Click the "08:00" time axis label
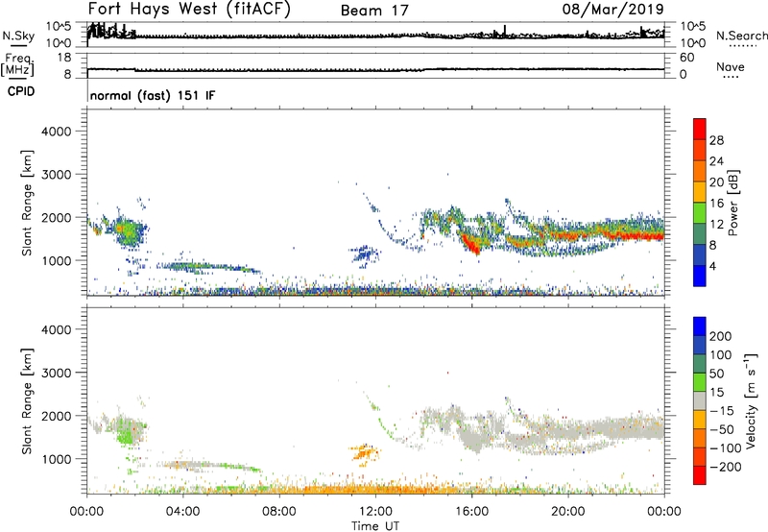768x532 pixels. pos(278,512)
